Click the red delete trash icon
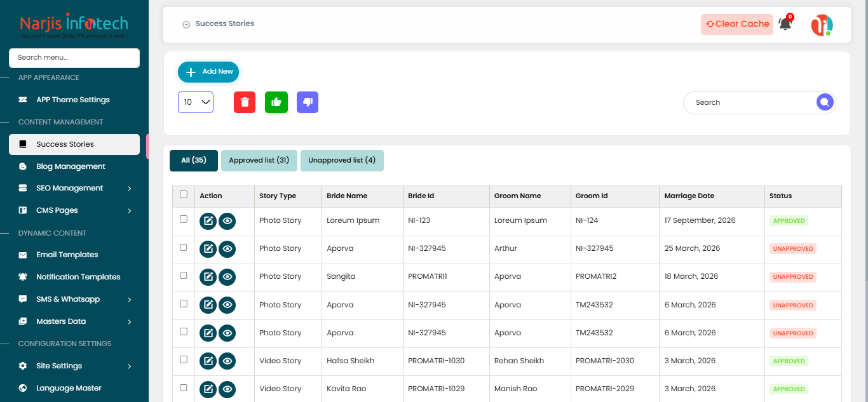 (x=245, y=102)
